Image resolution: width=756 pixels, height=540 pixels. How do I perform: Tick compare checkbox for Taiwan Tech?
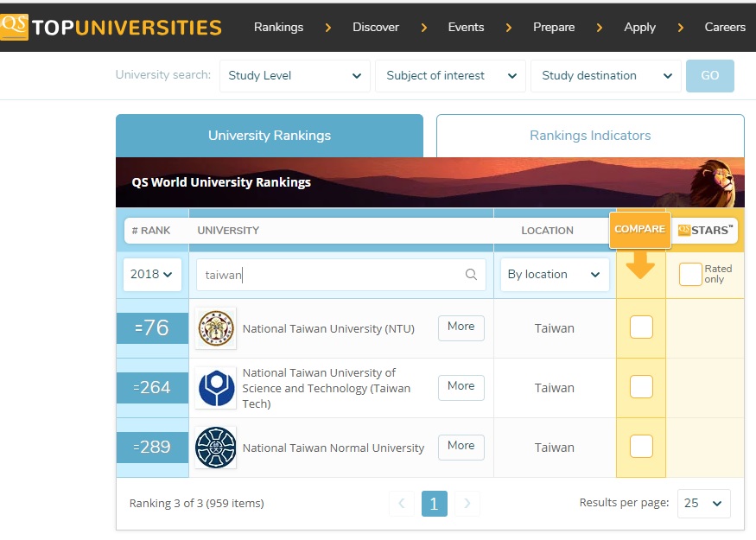641,387
